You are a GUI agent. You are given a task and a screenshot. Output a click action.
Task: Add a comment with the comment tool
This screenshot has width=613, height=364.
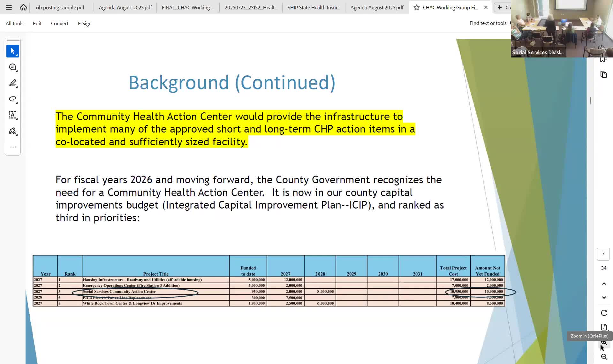coord(13,67)
